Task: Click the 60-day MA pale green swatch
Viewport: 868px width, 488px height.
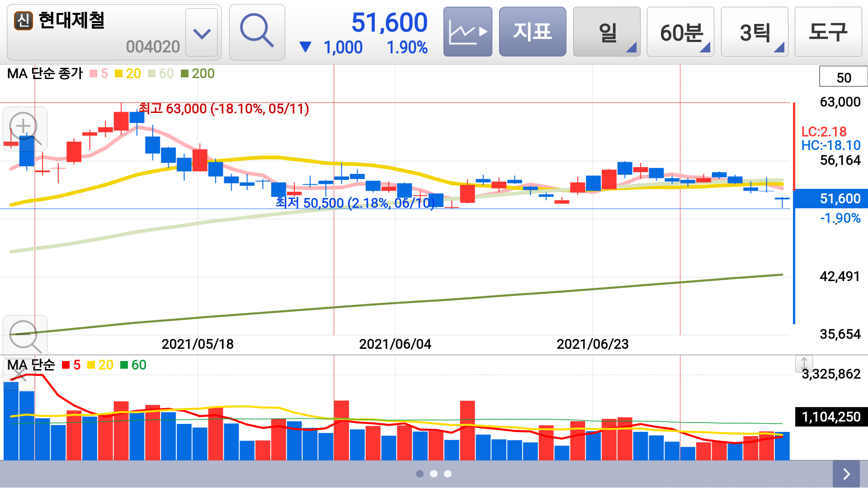Action: click(x=151, y=74)
